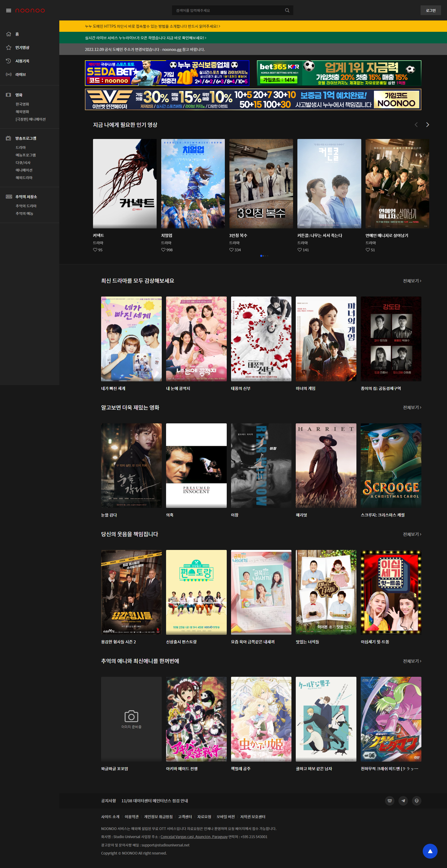The height and width of the screenshot is (868, 447).
Task: Click the archive icon next to 추억의 저장소
Action: (x=9, y=197)
